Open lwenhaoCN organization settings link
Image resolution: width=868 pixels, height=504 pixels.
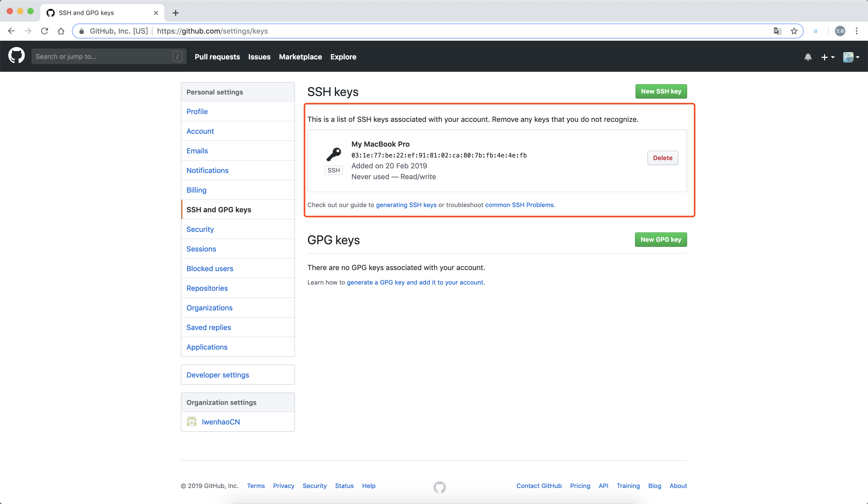click(221, 422)
